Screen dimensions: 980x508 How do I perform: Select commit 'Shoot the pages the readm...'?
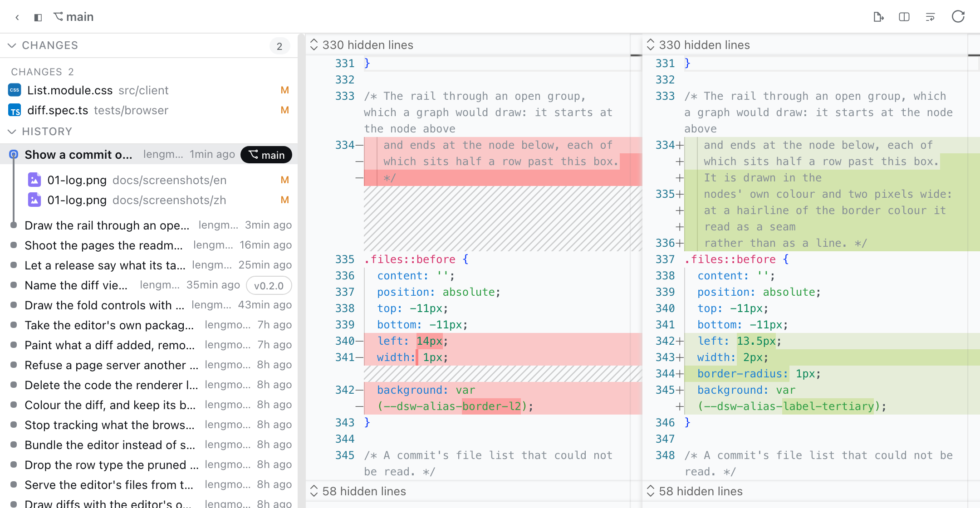click(149, 245)
